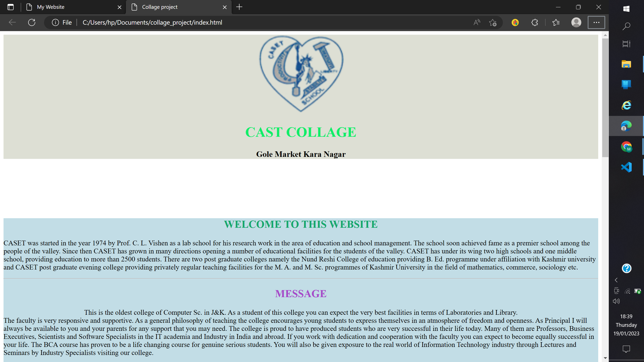Click the Internet Explorer taskbar icon

tap(626, 105)
